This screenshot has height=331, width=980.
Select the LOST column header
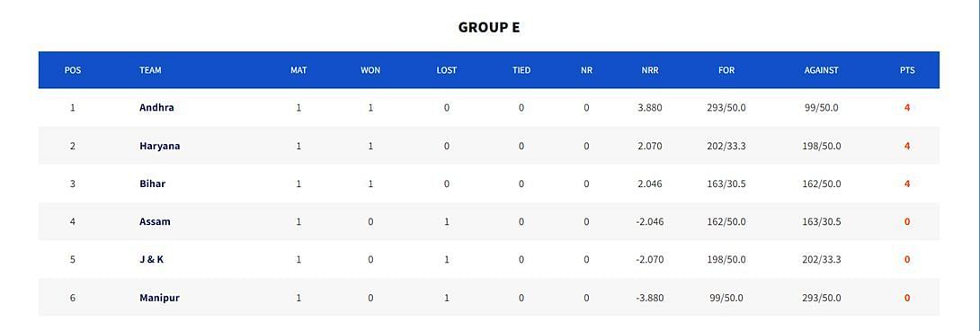click(446, 70)
